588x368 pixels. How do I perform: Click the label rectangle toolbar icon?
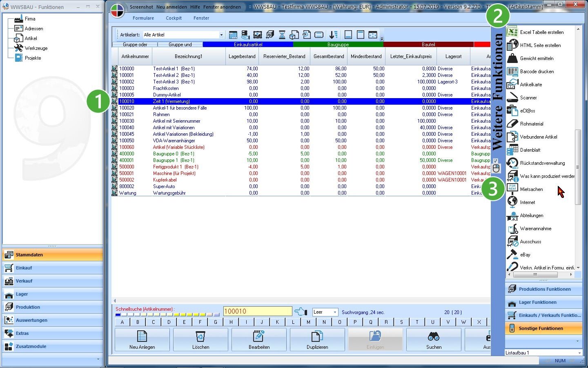(x=319, y=35)
